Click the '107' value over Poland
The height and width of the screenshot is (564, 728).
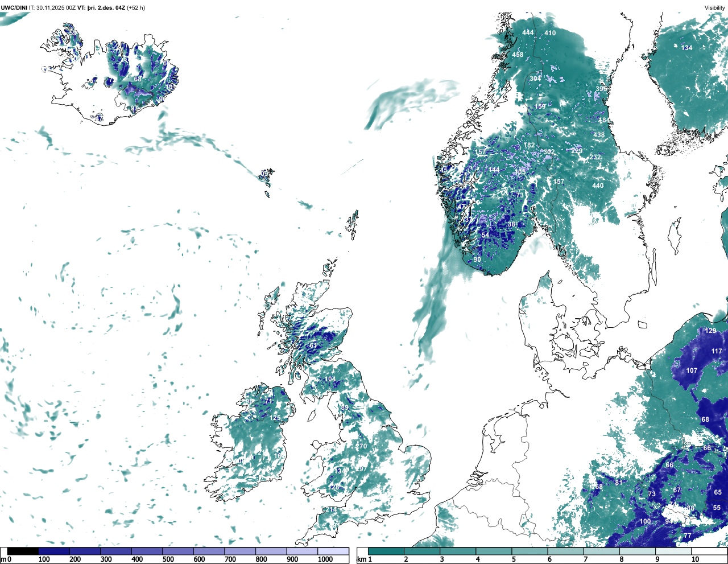(692, 370)
